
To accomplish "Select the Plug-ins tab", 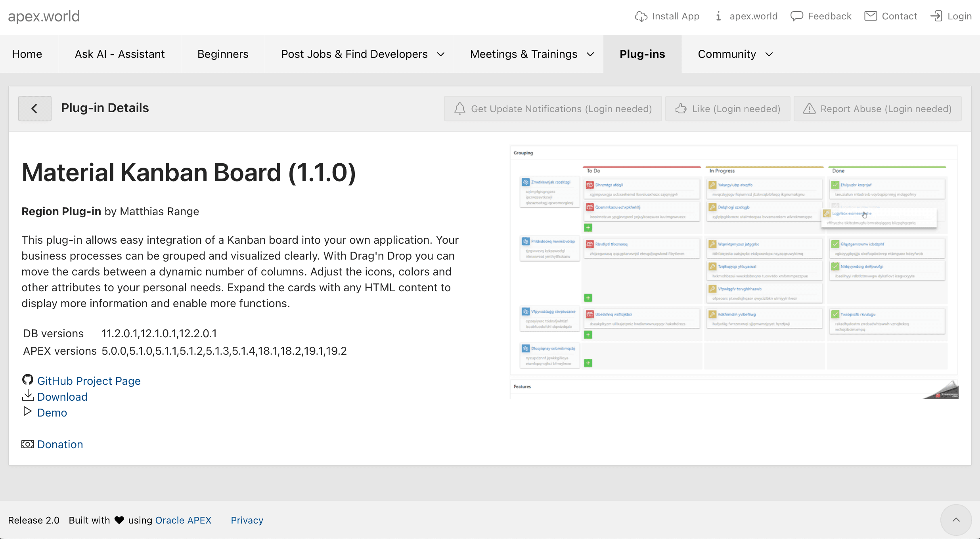I will [642, 54].
